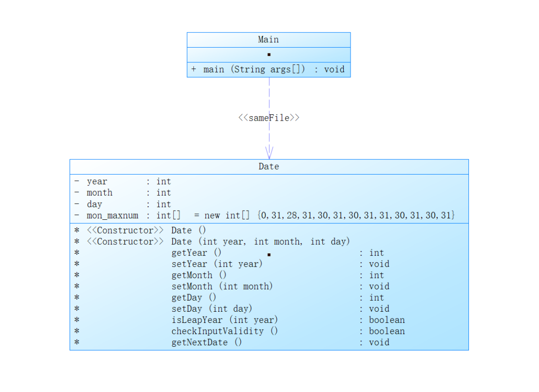
Task: Click the main (String args[]) method
Action: (x=268, y=70)
